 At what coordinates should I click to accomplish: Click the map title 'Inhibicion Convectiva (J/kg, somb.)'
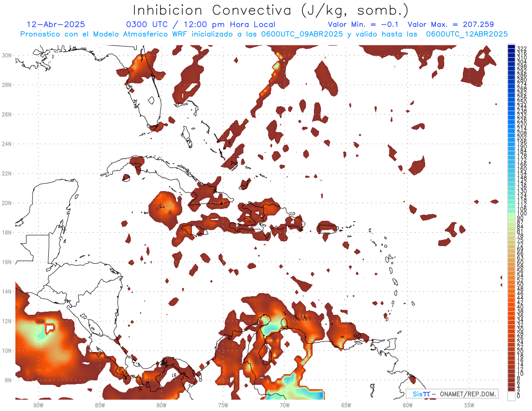tap(271, 10)
